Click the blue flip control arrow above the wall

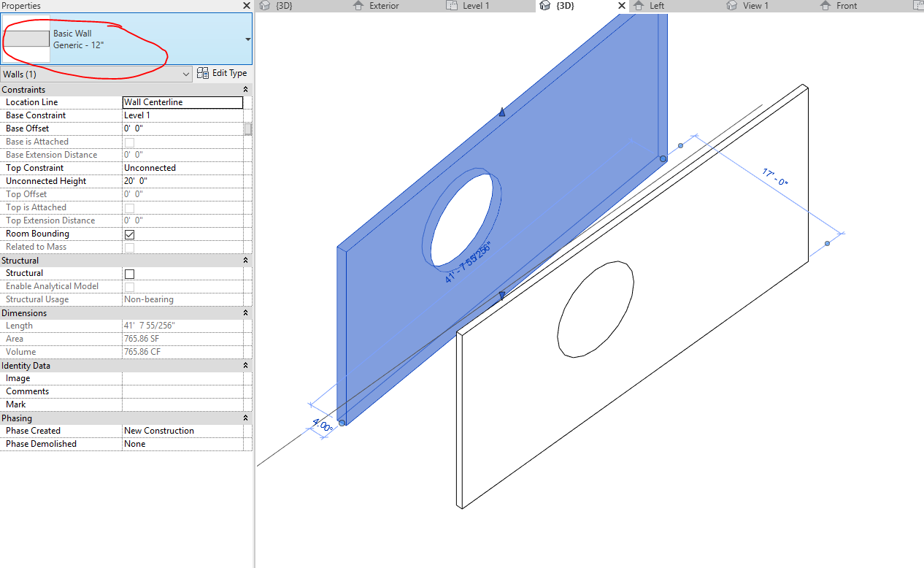pyautogui.click(x=501, y=112)
